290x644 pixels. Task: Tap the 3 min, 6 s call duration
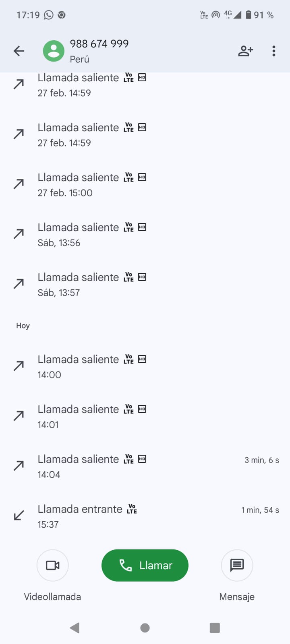pyautogui.click(x=261, y=460)
